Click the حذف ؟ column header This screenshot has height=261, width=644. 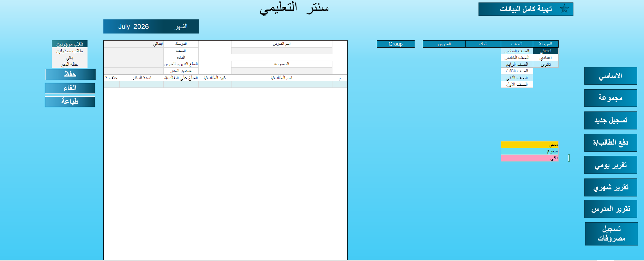point(112,78)
